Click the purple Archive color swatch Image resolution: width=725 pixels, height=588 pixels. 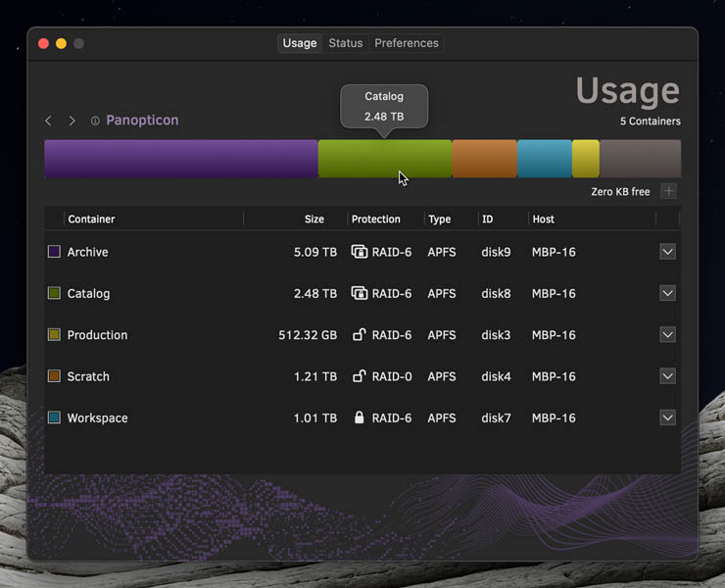54,252
